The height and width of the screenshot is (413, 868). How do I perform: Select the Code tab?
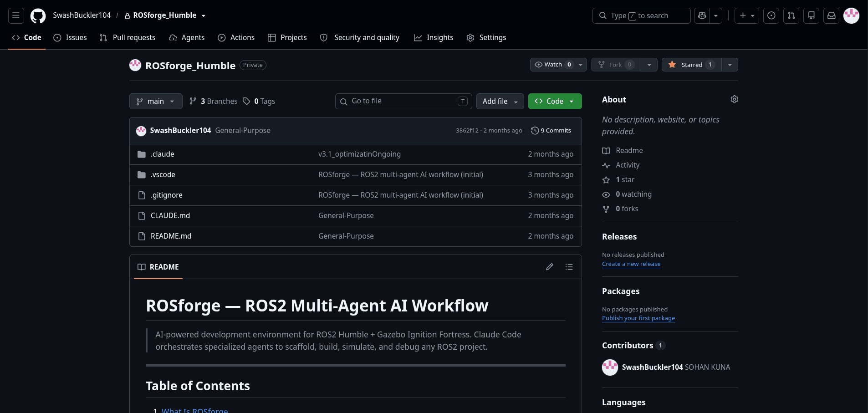[27, 38]
